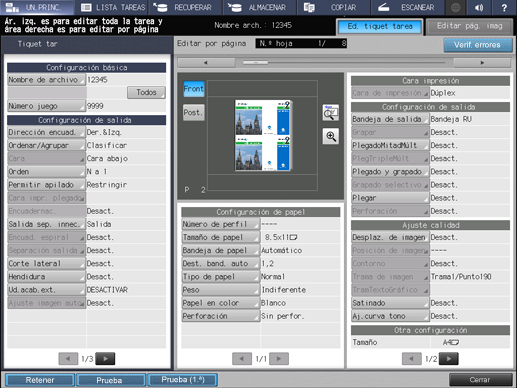Edit Número juego setting
The image size is (517, 388).
click(46, 106)
